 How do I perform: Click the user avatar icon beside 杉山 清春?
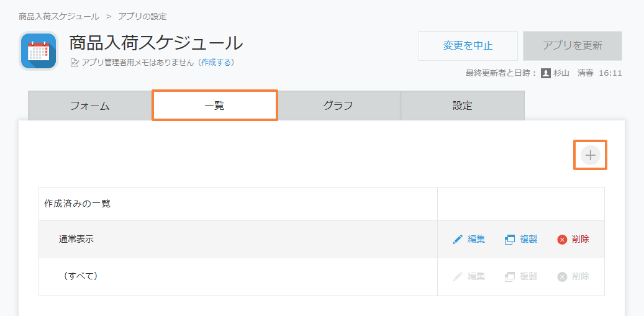tap(545, 73)
